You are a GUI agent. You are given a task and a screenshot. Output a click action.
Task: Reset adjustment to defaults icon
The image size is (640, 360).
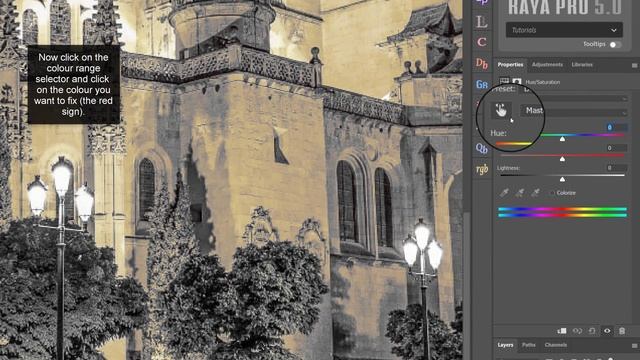coord(592,331)
